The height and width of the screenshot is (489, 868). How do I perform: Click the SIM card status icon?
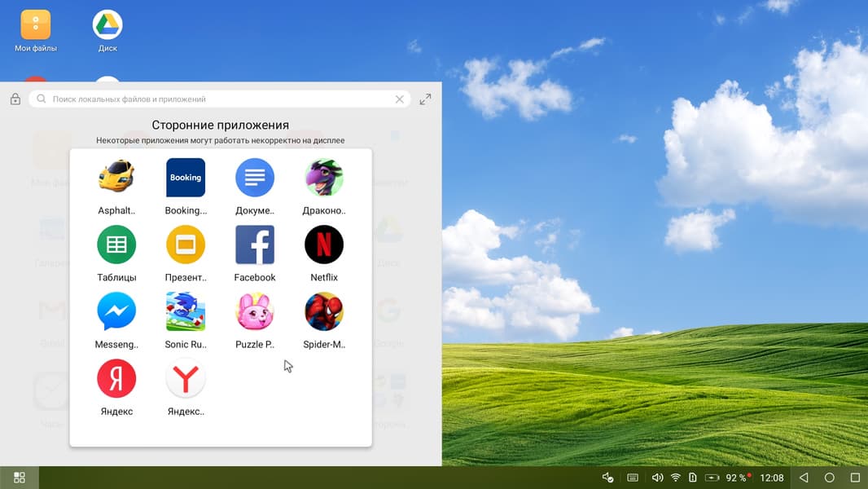tap(692, 478)
